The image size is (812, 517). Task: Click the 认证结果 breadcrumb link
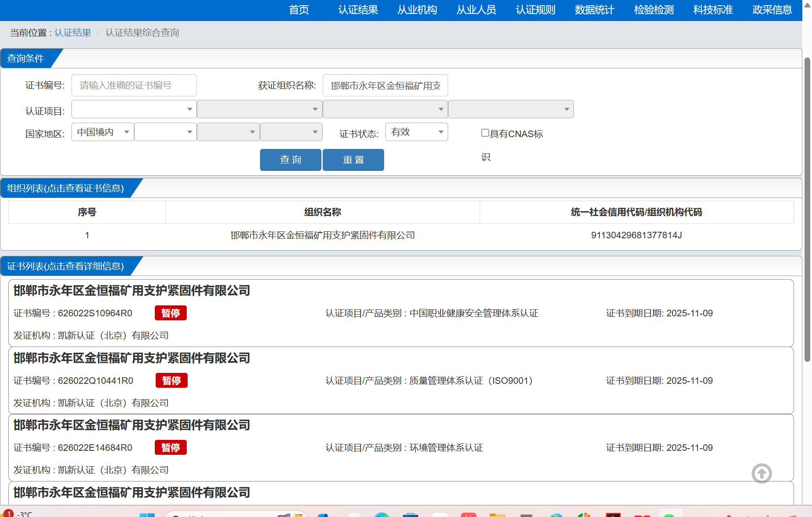pos(73,33)
